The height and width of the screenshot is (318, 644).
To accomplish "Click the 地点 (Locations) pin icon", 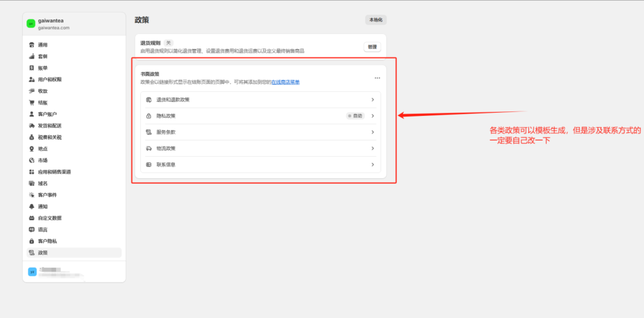I will click(x=31, y=149).
